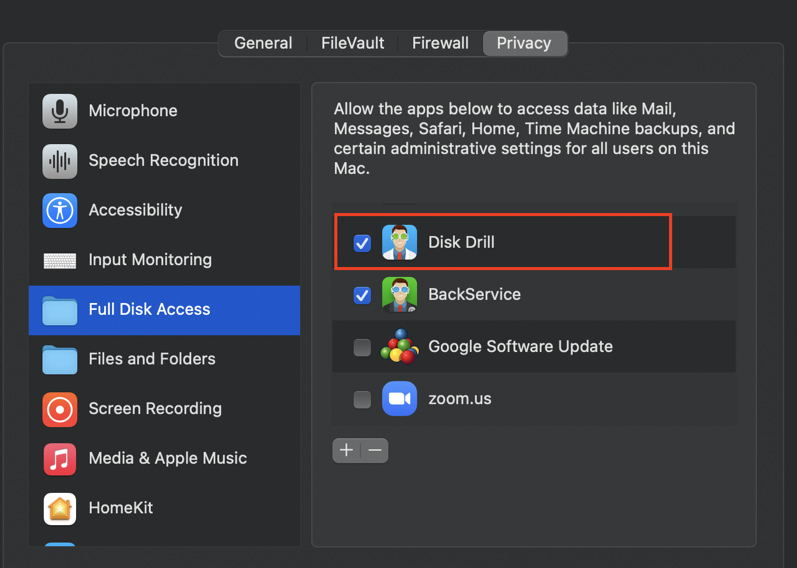Select the Accessibility icon
Image resolution: width=797 pixels, height=568 pixels.
(60, 210)
